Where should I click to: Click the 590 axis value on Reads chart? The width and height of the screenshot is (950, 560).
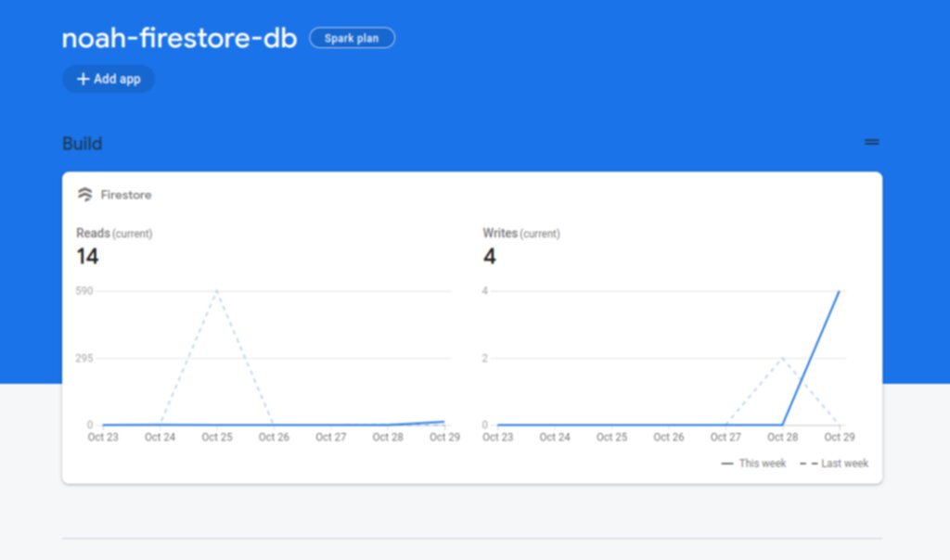pos(83,290)
